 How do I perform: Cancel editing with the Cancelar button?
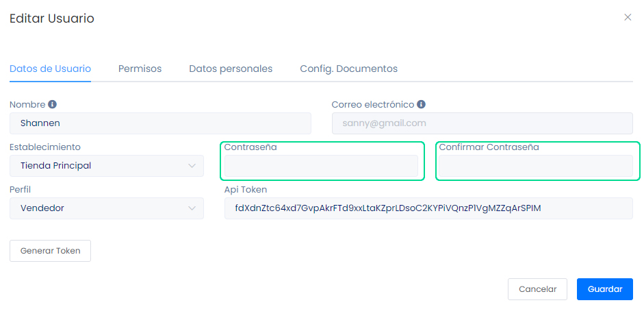click(x=537, y=289)
